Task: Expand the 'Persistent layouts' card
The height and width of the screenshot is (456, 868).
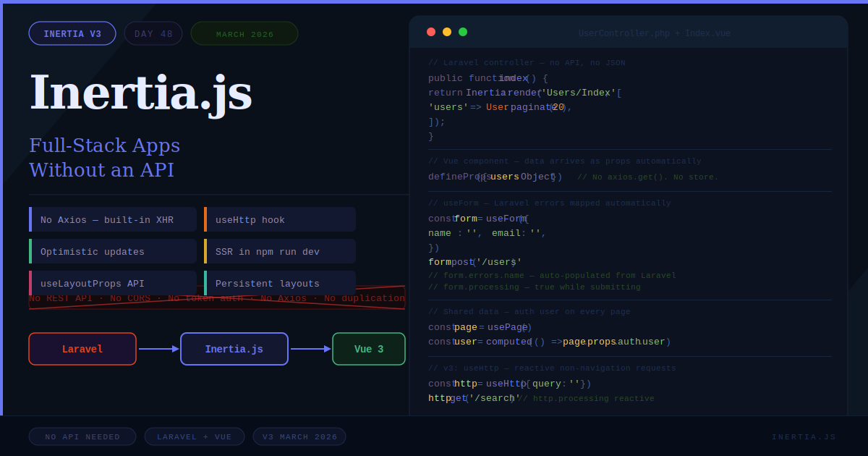Action: coord(280,283)
